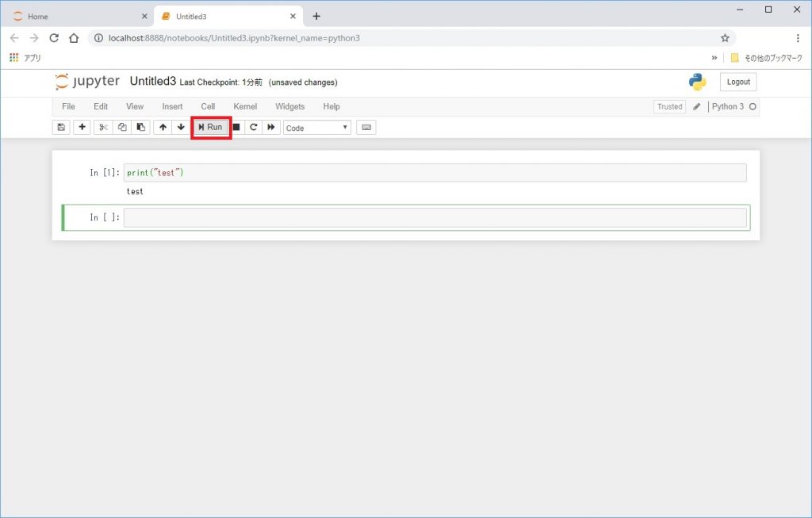Move the selected cell down

(x=181, y=128)
